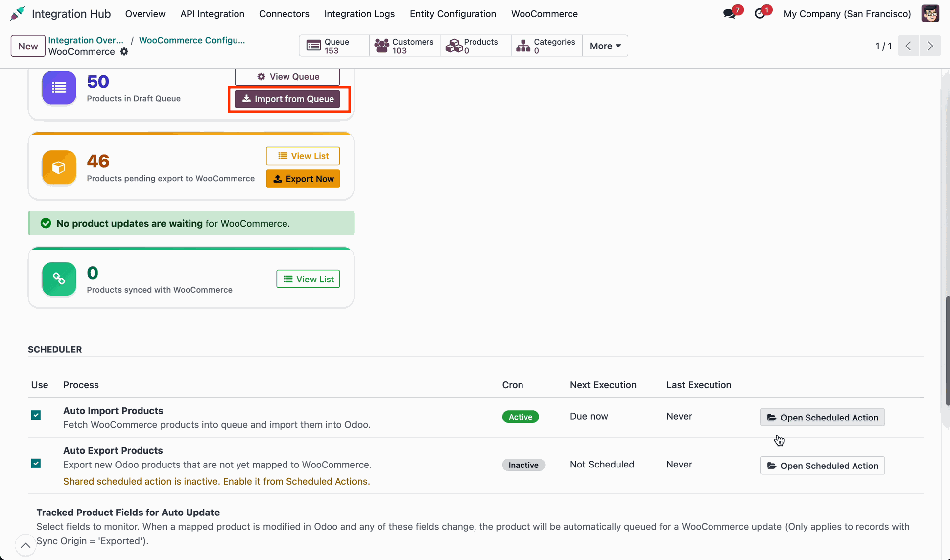Open the Products 0 stat button
Screen dimensions: 950x560
coord(475,46)
